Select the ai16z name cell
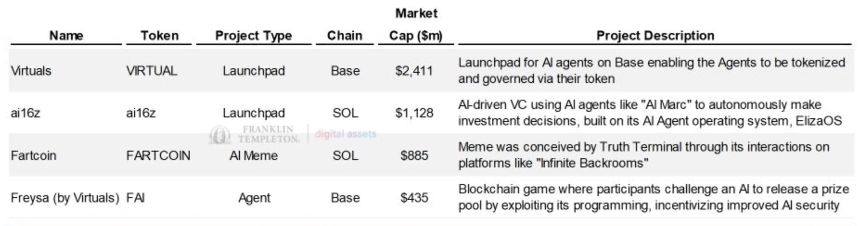Viewport: 868px width, 226px height. click(25, 113)
